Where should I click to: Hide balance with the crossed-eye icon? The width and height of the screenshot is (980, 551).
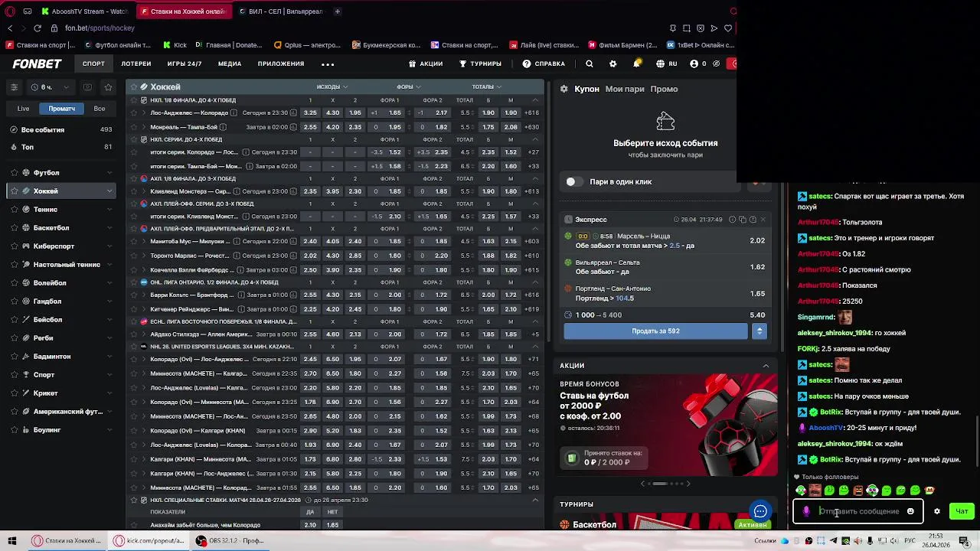tap(717, 64)
